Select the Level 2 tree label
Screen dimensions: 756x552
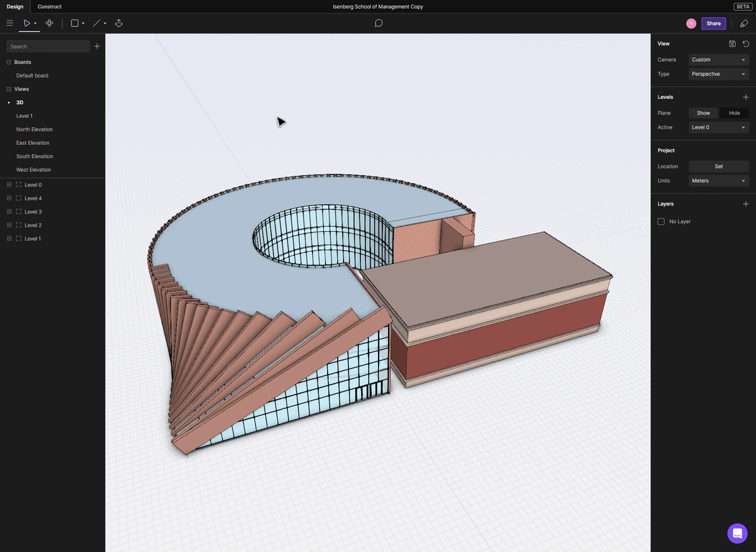[33, 225]
